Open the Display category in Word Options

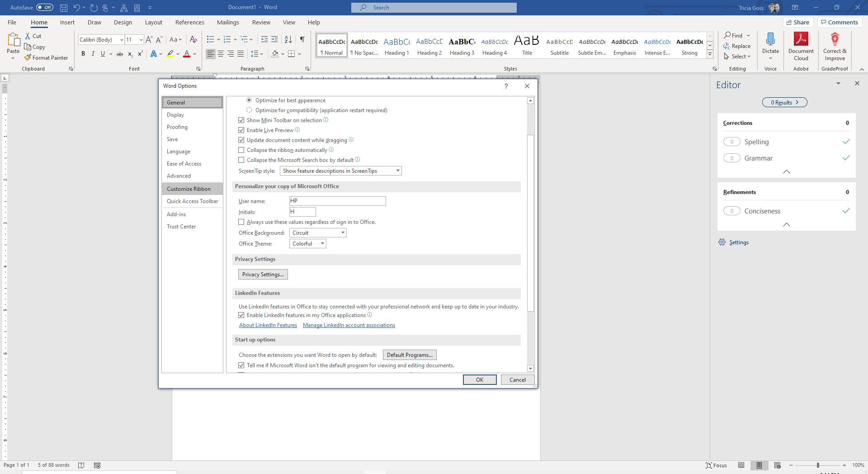click(x=192, y=115)
